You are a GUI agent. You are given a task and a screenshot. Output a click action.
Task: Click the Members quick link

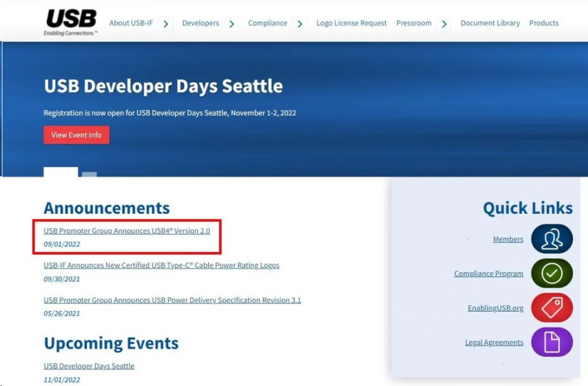[x=508, y=239]
